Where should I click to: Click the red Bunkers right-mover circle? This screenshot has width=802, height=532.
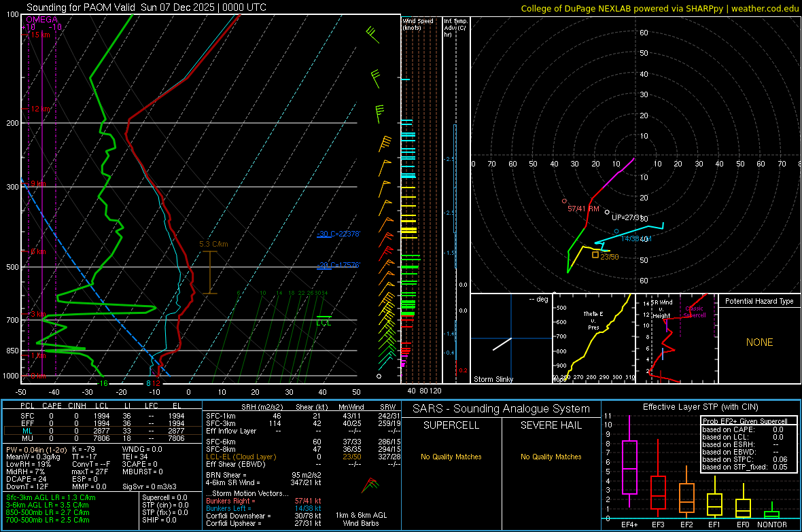(564, 201)
